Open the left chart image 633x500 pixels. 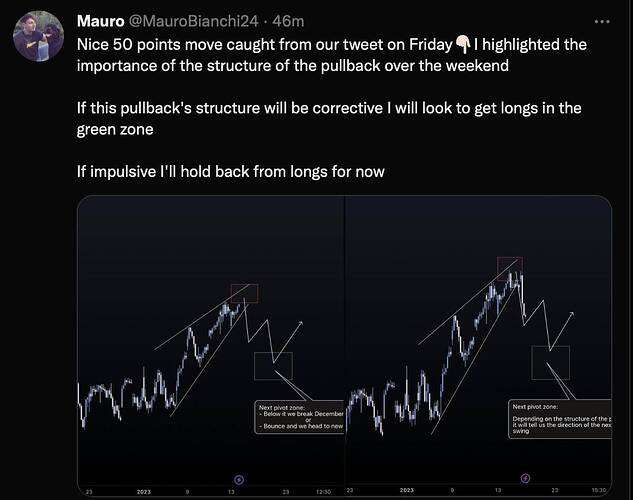point(210,346)
